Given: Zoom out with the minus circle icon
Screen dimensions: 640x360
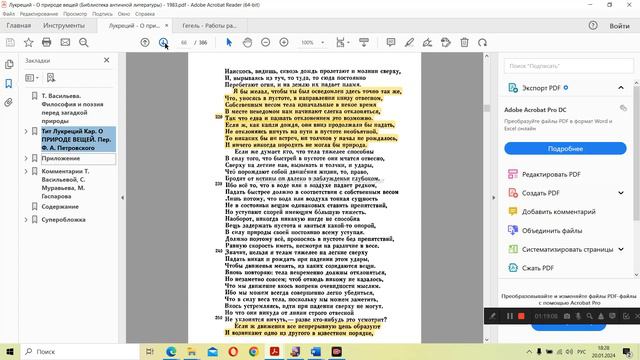Looking at the screenshot, I should coord(266,42).
